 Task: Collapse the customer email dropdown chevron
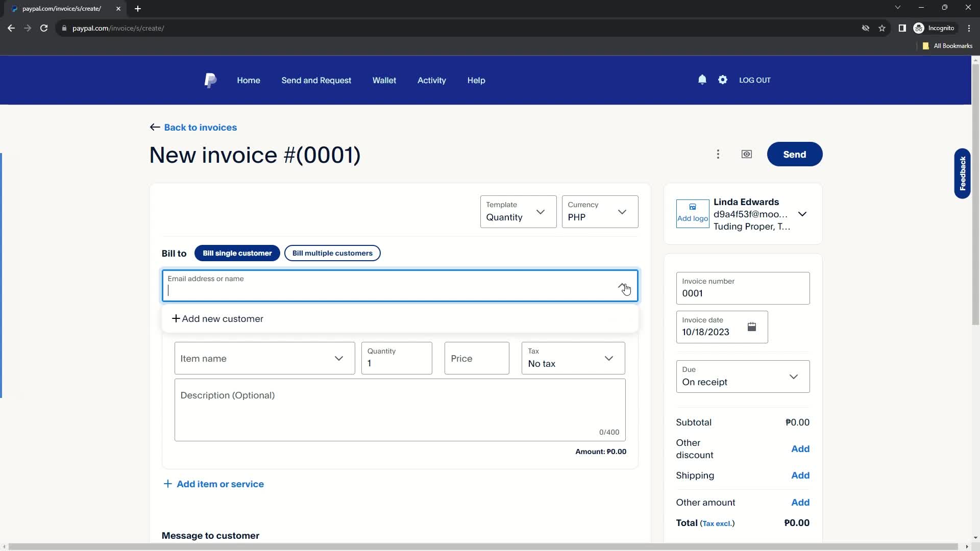click(x=623, y=286)
